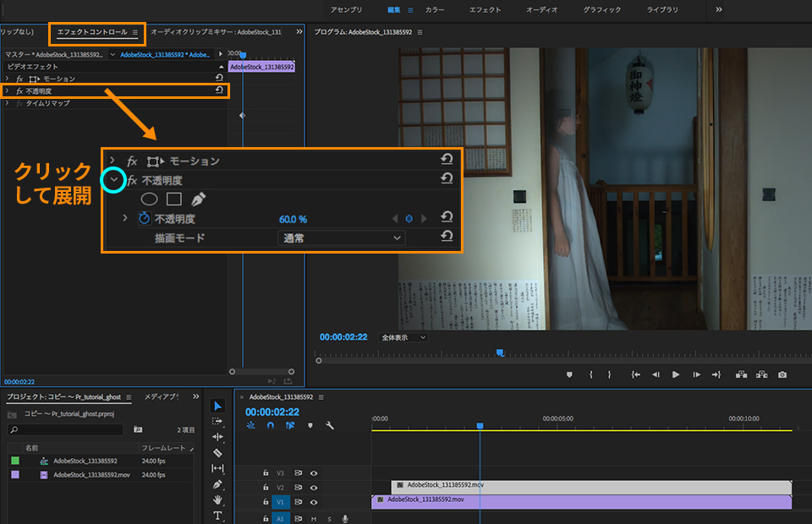Collapse 不透明度 effect chevron in enlarged panel
812x524 pixels.
(x=114, y=180)
